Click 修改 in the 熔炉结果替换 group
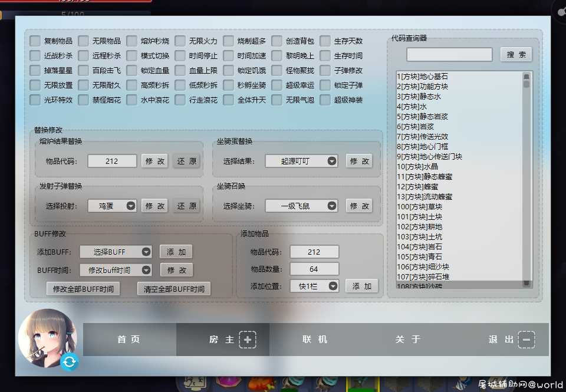 (x=155, y=161)
